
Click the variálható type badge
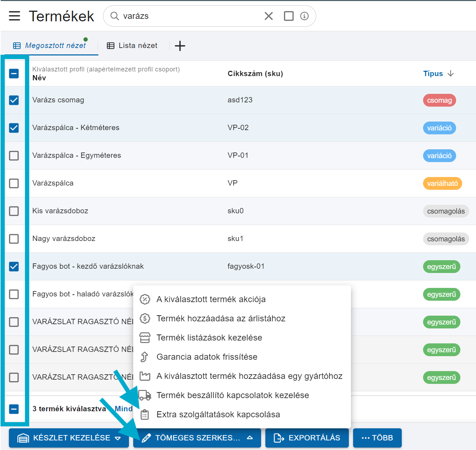point(443,183)
